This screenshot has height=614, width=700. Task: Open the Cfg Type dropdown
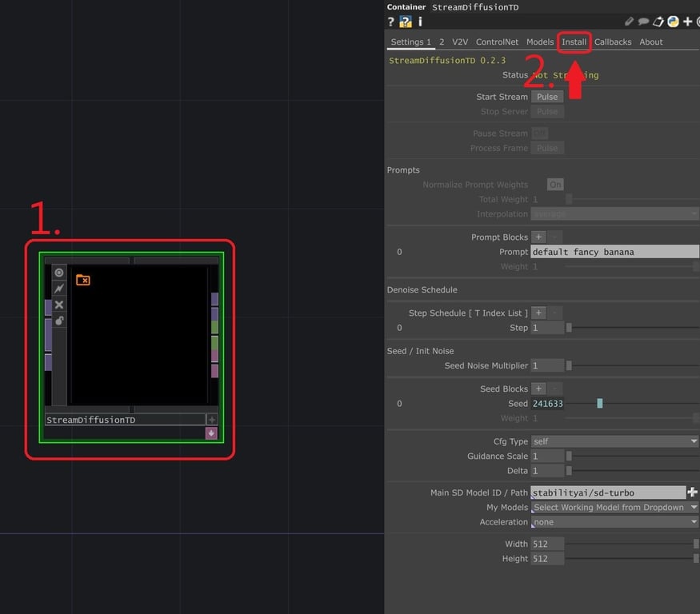(x=614, y=441)
